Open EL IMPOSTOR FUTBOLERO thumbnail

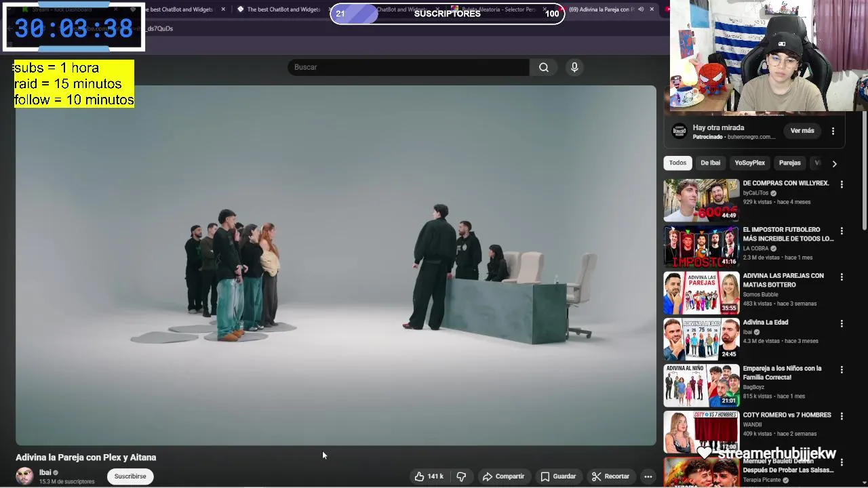tap(701, 246)
